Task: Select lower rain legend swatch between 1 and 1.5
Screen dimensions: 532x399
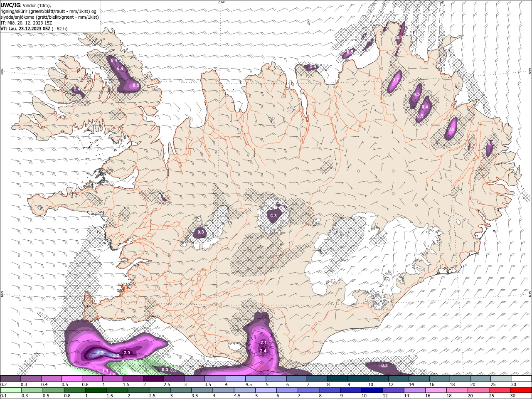Action: [x=96, y=390]
